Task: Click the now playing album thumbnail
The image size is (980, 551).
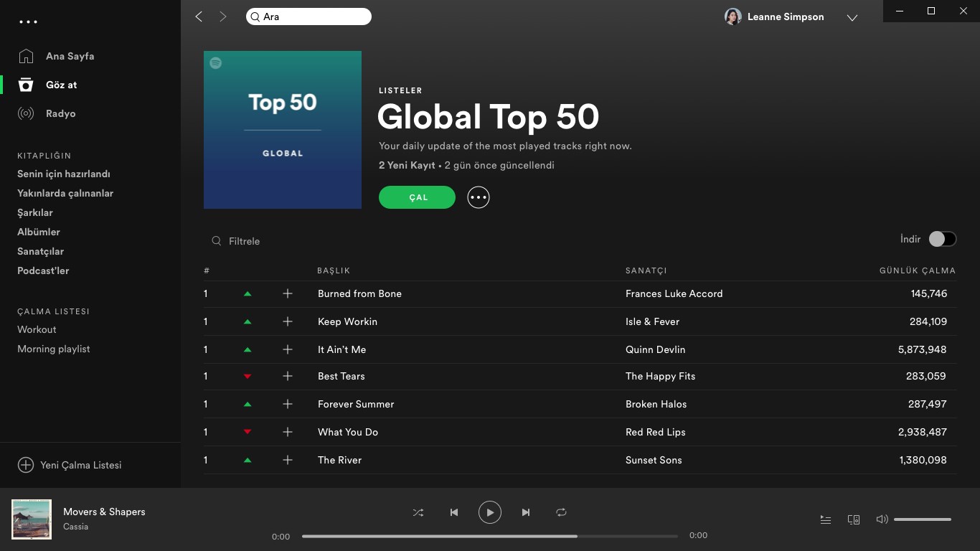Action: point(32,519)
